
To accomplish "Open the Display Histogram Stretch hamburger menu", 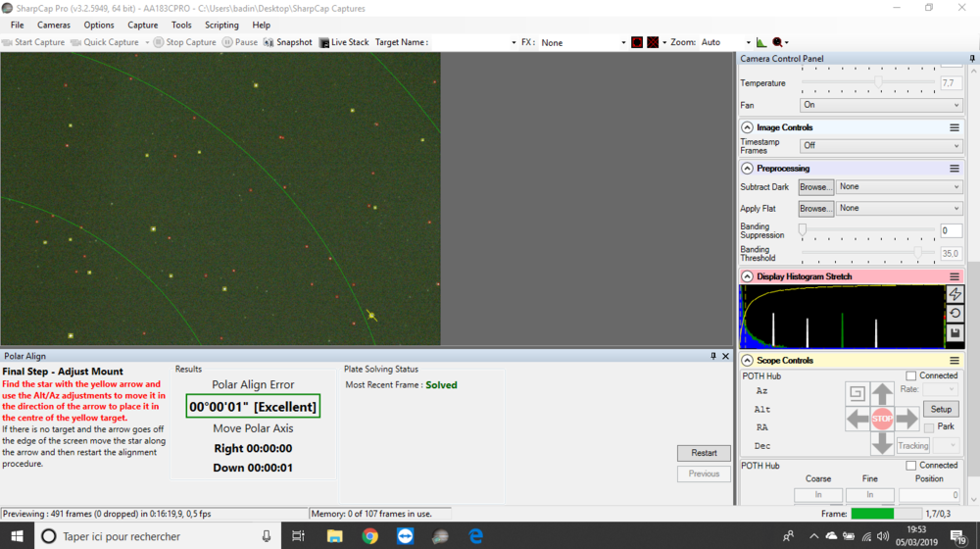I will (x=955, y=276).
